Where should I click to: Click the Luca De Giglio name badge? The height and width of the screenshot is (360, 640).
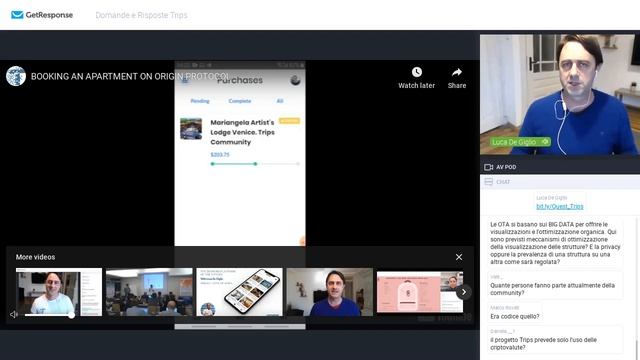tap(520, 142)
